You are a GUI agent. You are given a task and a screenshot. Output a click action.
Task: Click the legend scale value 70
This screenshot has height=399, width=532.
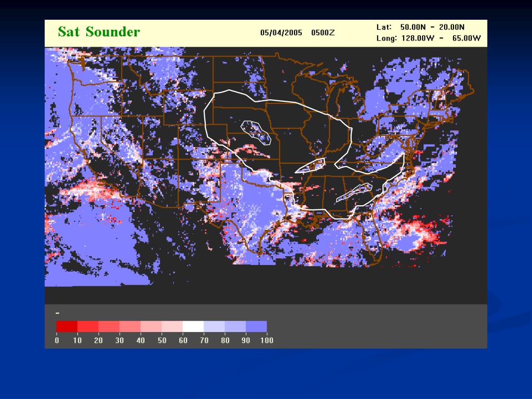tap(204, 340)
